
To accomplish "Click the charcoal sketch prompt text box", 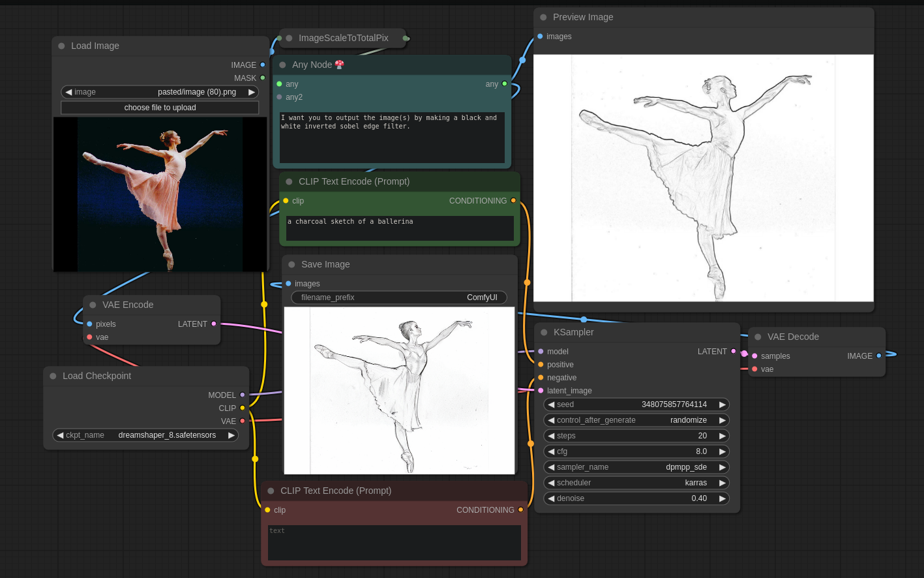I will (399, 228).
